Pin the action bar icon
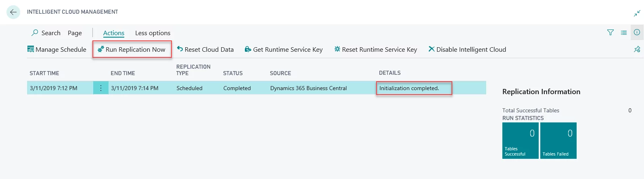 pos(637,49)
